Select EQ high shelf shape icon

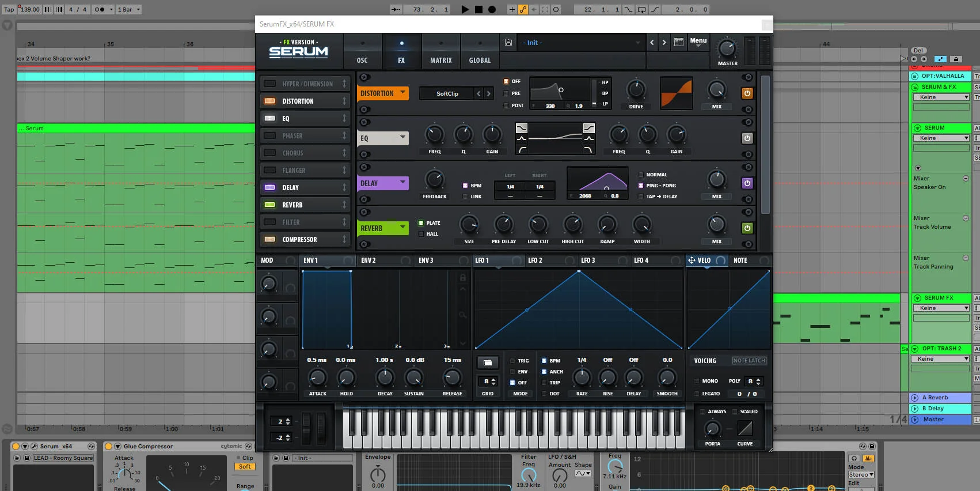pos(589,128)
